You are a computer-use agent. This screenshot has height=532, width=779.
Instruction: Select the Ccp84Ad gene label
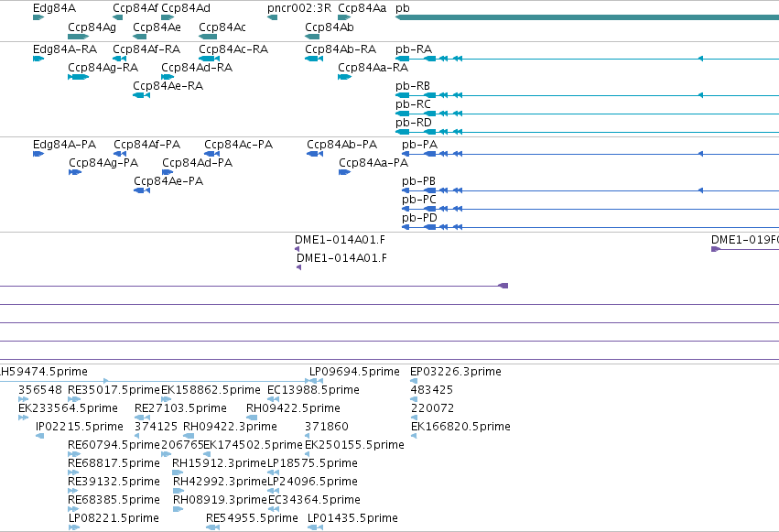186,8
